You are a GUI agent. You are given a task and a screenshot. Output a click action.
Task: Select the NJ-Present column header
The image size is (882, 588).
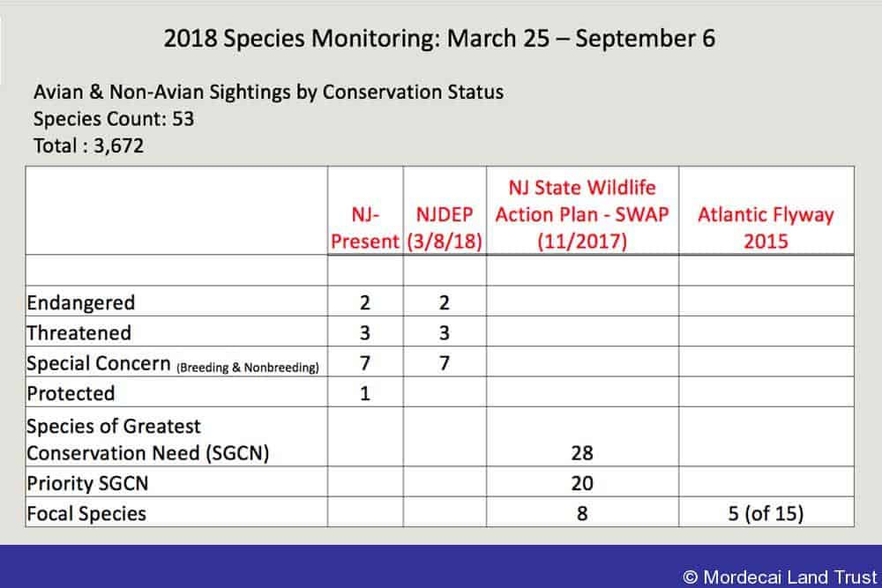[365, 227]
